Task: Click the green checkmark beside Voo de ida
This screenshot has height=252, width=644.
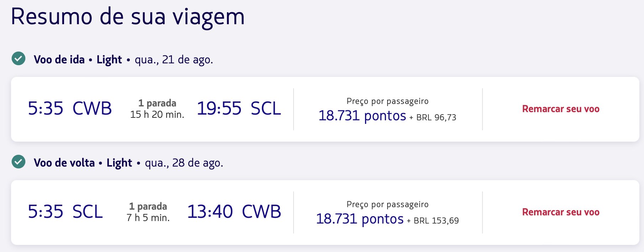Action: 19,58
